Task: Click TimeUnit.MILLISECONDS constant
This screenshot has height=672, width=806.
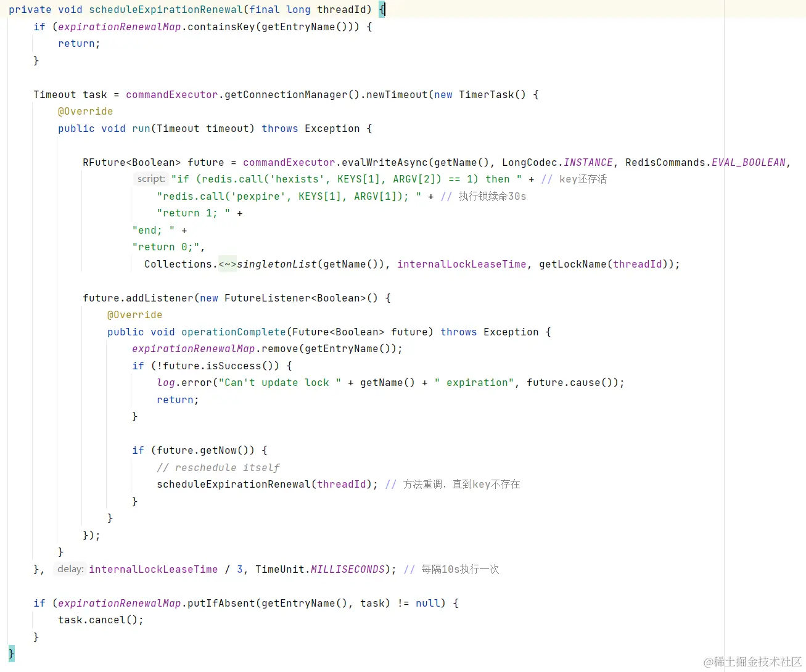Action: tap(320, 570)
